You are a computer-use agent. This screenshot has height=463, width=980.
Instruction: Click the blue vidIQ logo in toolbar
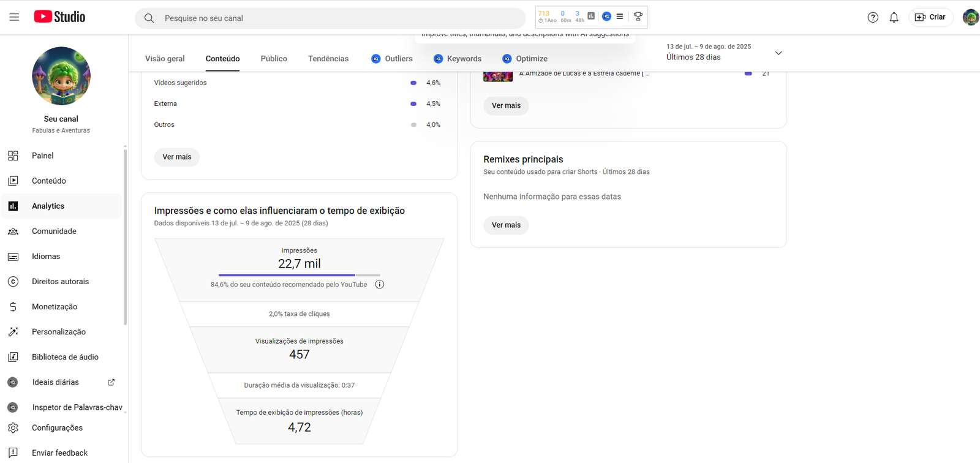click(606, 17)
